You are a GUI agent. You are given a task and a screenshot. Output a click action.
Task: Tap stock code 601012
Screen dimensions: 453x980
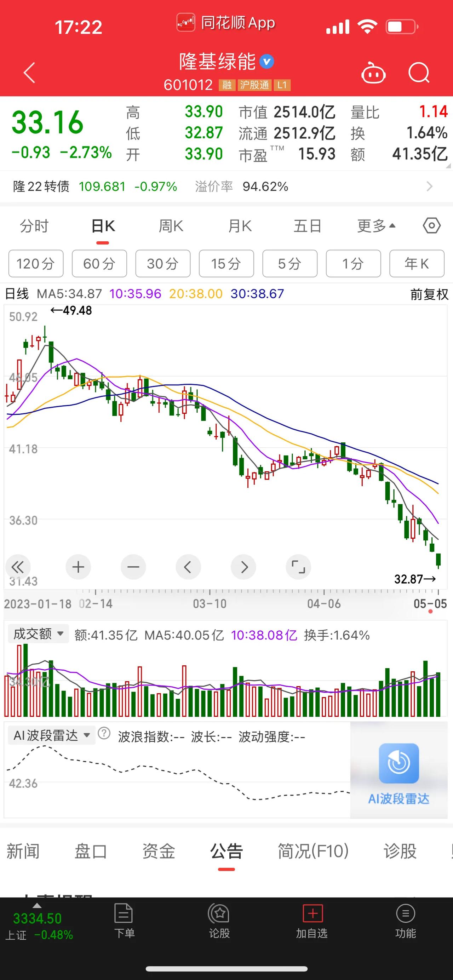tap(188, 85)
